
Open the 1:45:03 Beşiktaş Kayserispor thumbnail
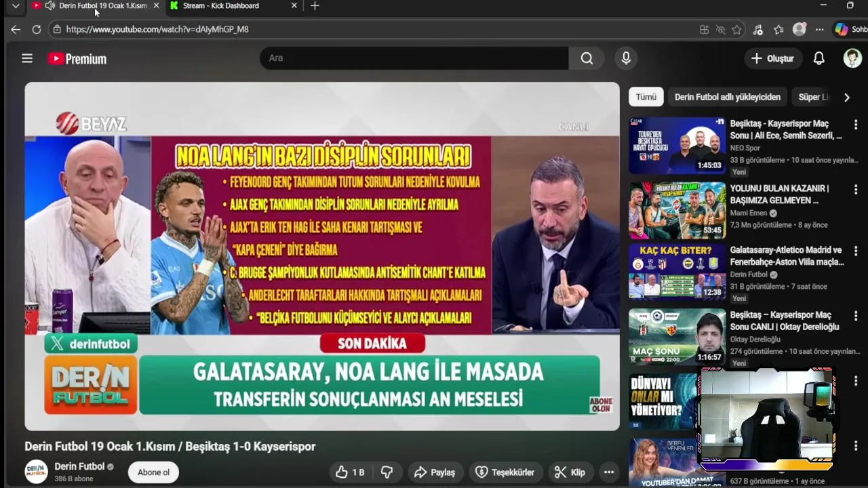pos(677,145)
